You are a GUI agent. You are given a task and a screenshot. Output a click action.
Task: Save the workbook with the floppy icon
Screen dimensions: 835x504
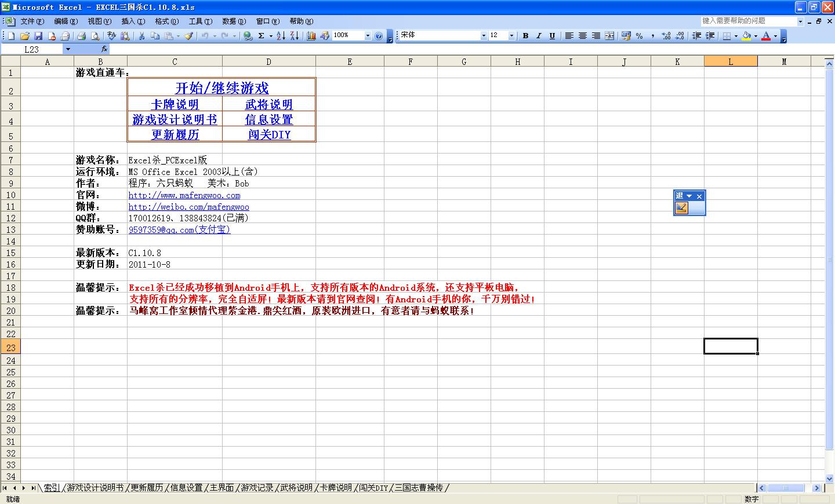(38, 36)
